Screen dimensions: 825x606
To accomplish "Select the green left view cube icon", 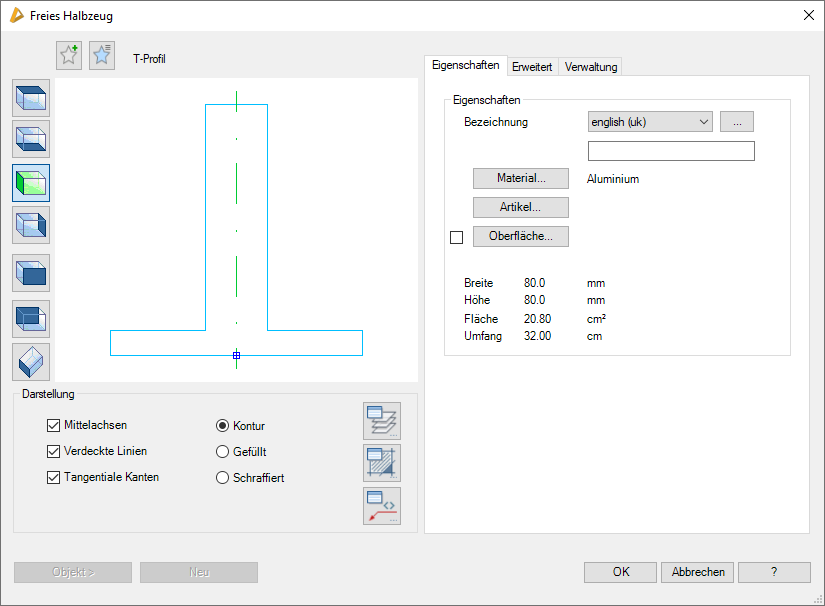I will coord(31,183).
